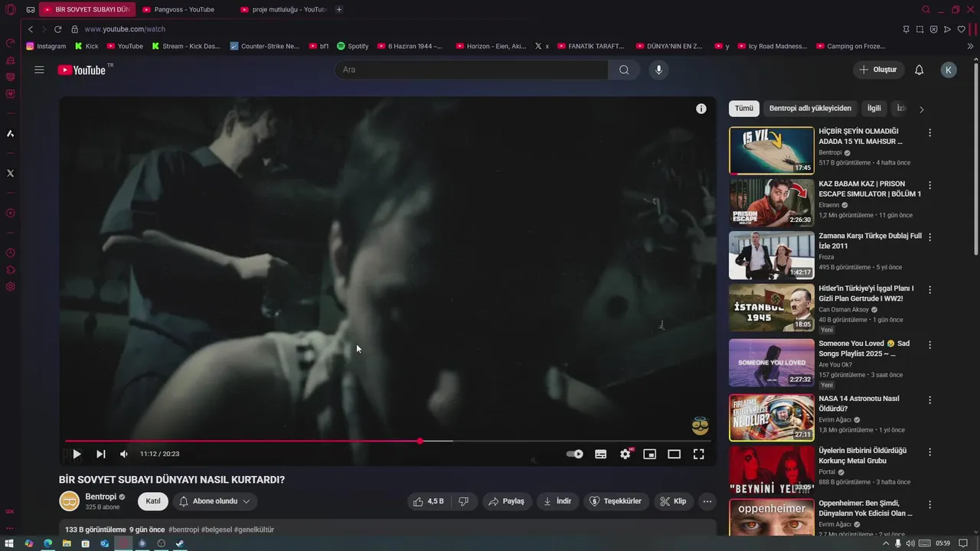Open the Spotify bookmark

353,46
